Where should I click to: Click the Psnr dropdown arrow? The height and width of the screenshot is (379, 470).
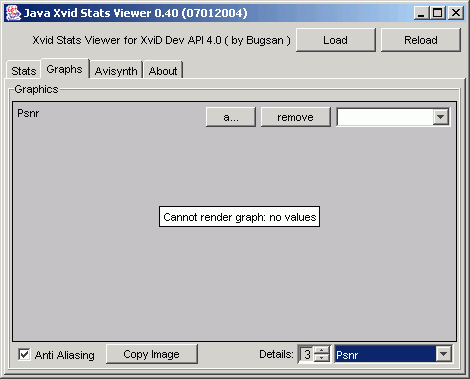tap(444, 354)
